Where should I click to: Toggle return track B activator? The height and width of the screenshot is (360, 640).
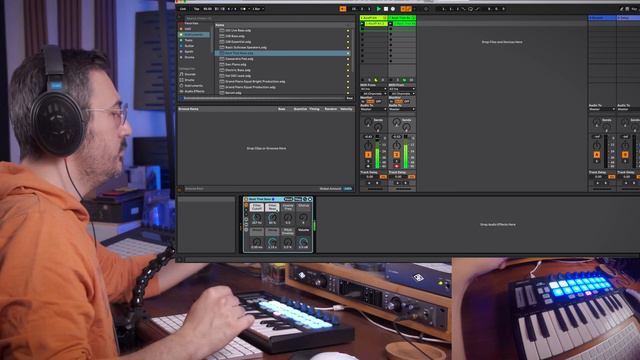625,155
